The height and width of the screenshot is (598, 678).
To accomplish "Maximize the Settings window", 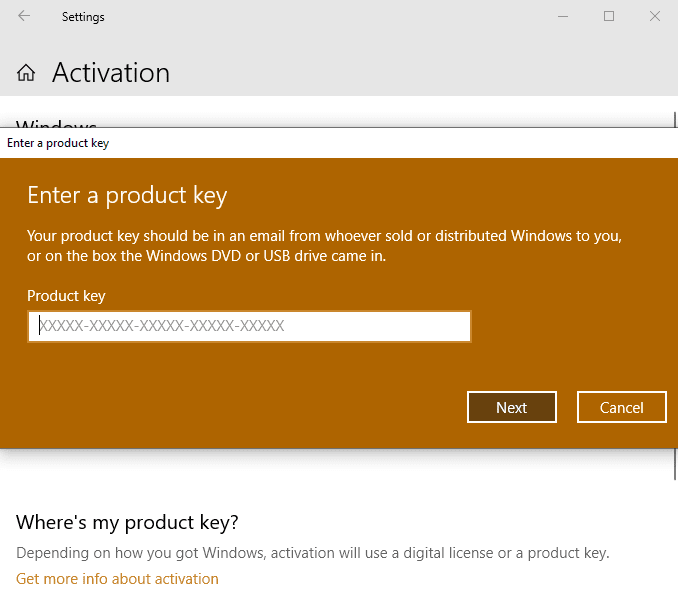I will tap(609, 16).
